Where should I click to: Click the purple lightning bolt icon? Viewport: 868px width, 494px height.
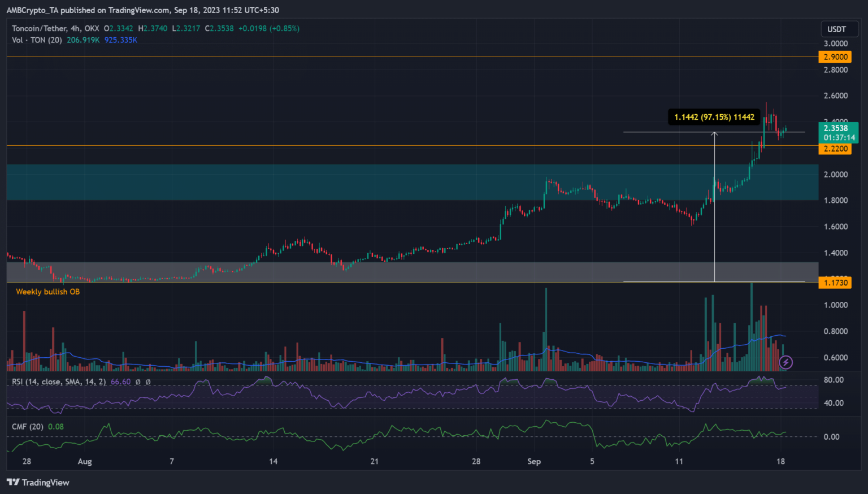[x=785, y=362]
